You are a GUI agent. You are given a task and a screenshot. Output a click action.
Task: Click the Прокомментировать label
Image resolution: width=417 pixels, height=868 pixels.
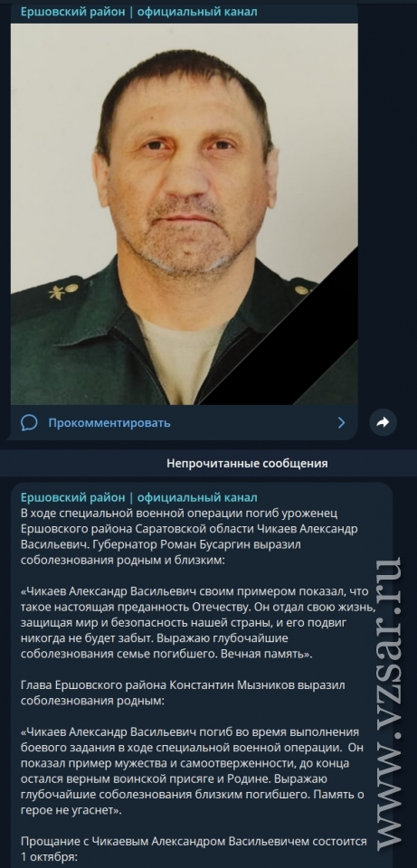click(x=109, y=423)
